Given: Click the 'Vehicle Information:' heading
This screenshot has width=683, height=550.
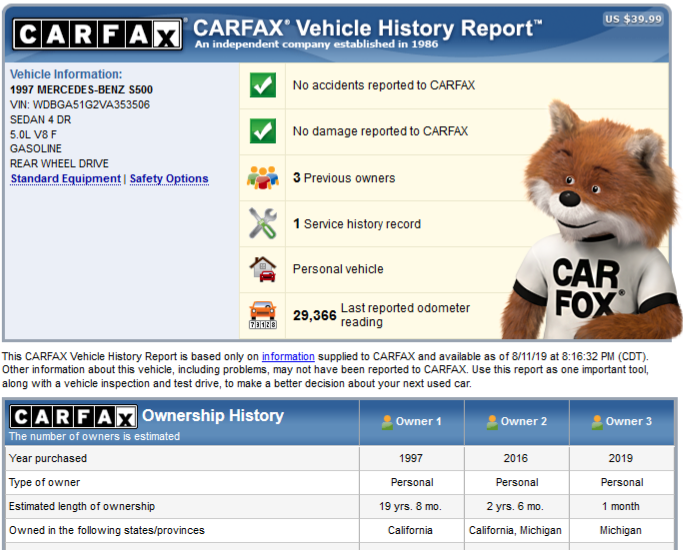Looking at the screenshot, I should tap(66, 74).
